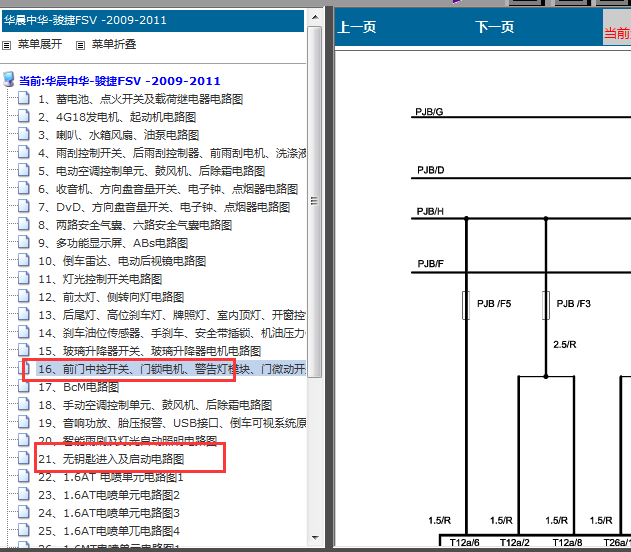Viewport: 631px width, 552px height.
Task: Open item 18 手动空调控制单元 diagram
Action: tap(155, 405)
